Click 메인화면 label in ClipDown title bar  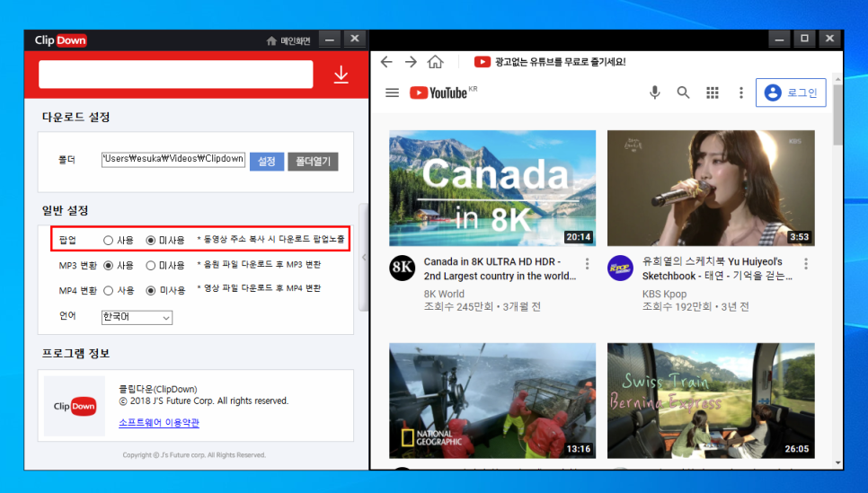295,41
